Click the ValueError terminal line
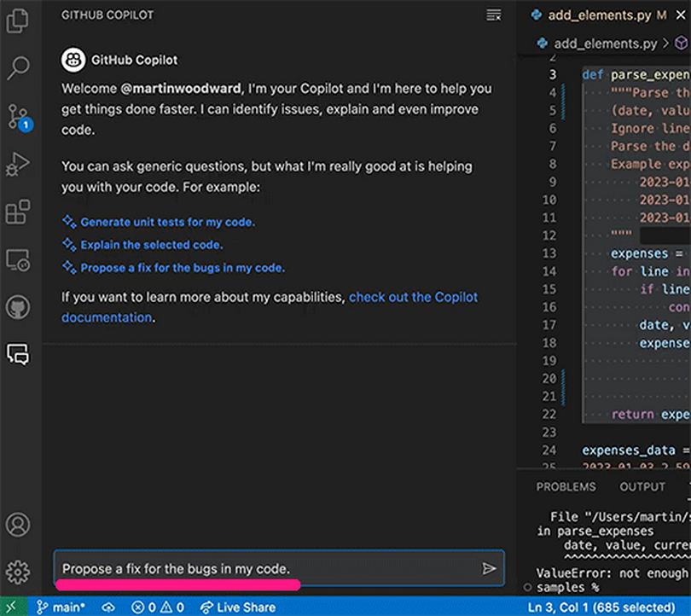 coord(613,572)
